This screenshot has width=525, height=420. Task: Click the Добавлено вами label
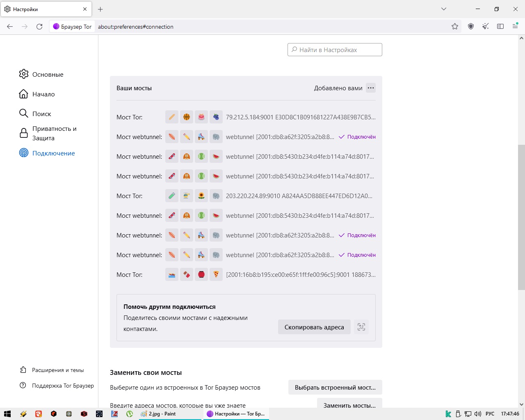338,88
